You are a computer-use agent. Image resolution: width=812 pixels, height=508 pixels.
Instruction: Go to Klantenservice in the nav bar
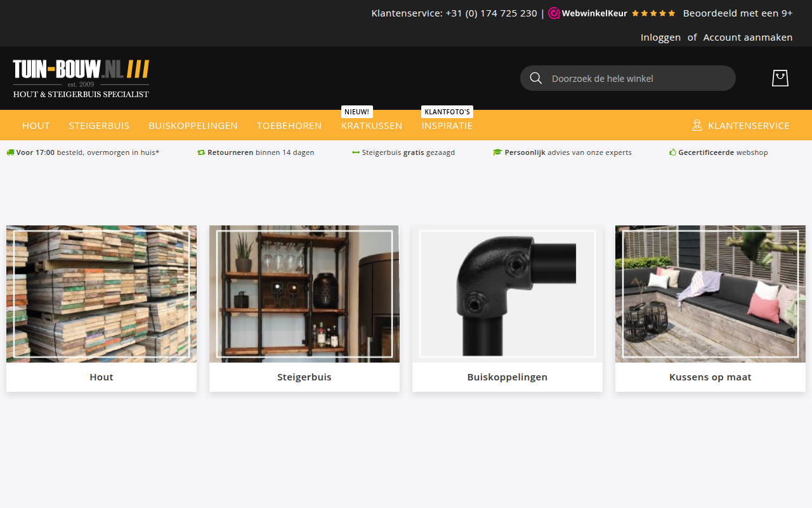[749, 126]
